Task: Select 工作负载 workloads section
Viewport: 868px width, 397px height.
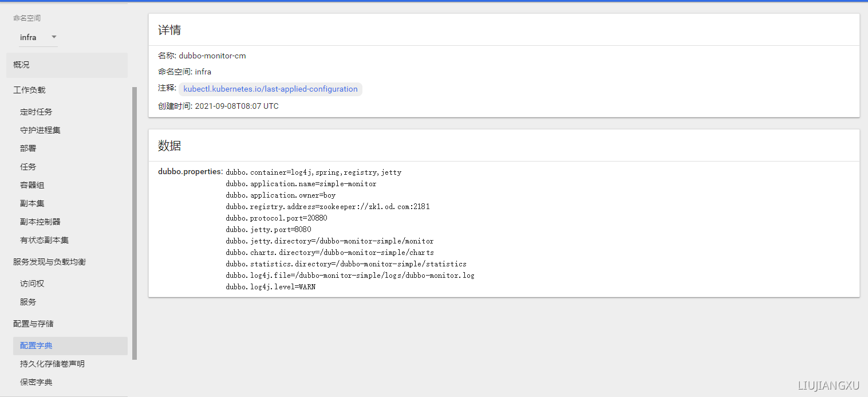Action: [x=29, y=90]
